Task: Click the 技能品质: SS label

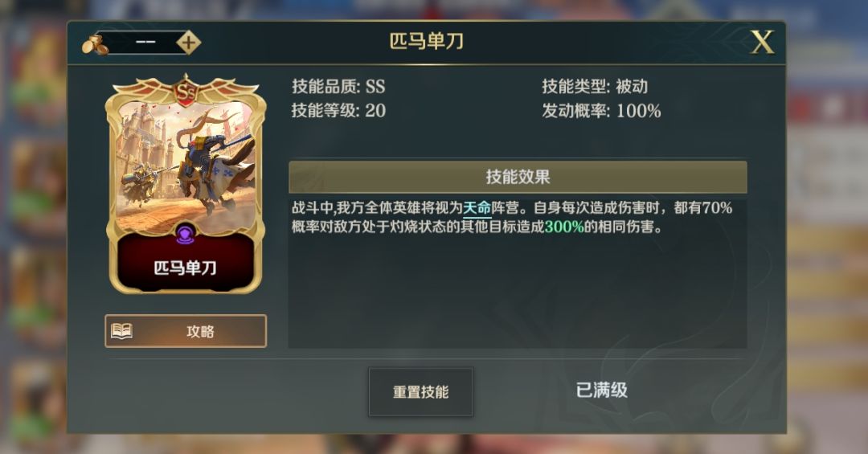Action: tap(338, 86)
